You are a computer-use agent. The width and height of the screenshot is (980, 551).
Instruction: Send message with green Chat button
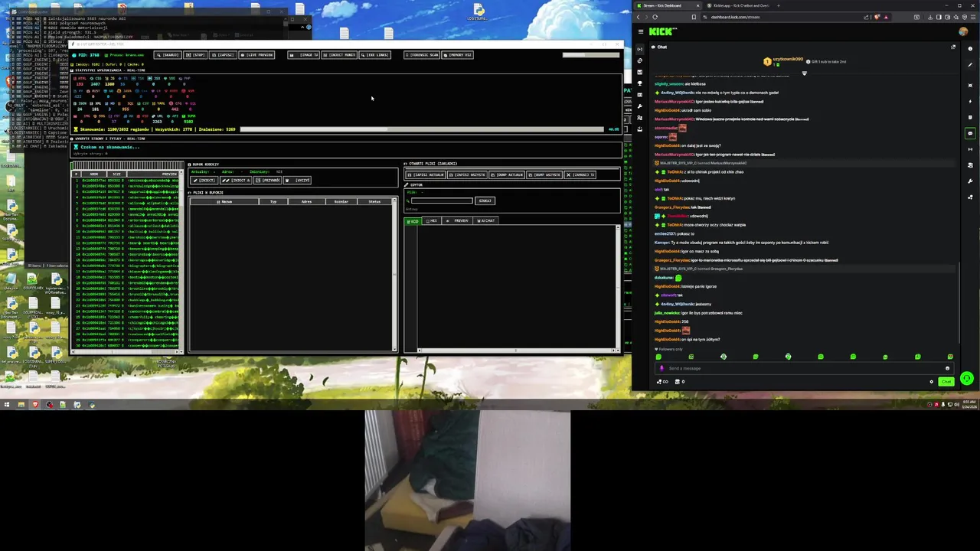946,381
